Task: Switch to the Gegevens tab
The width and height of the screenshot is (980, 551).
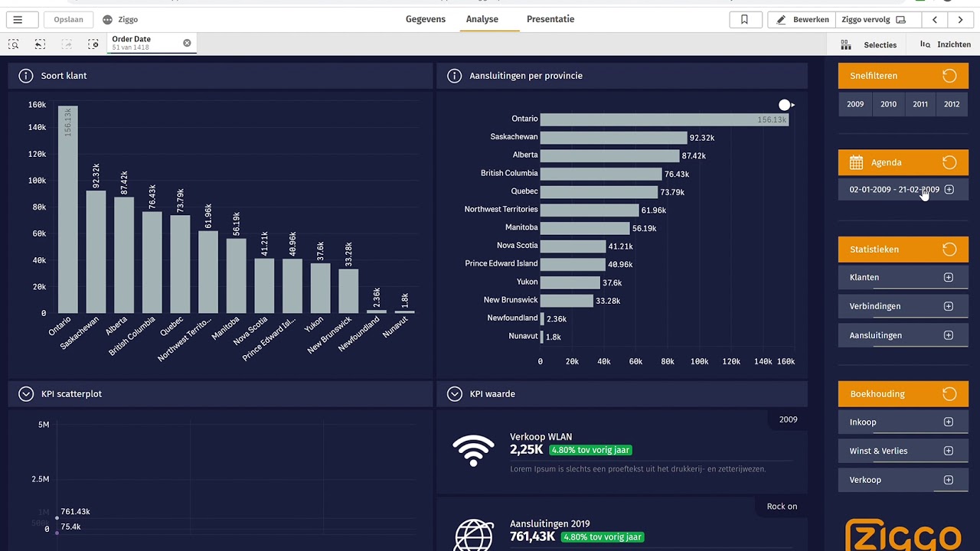Action: [426, 19]
